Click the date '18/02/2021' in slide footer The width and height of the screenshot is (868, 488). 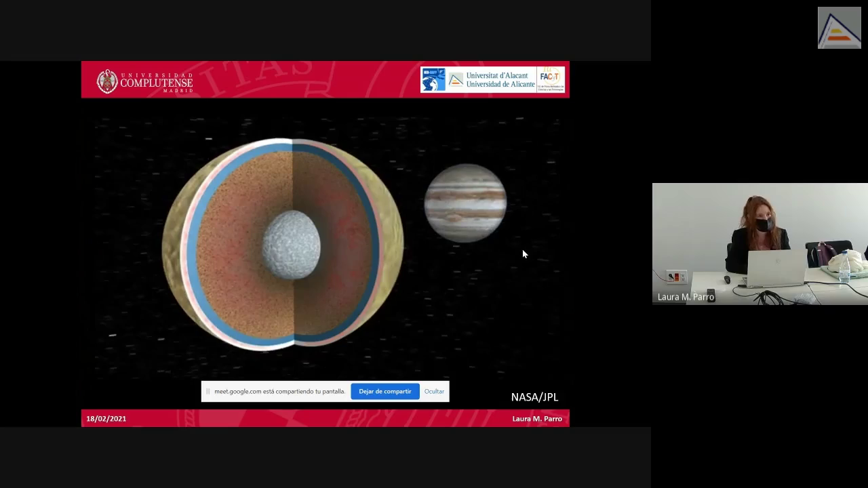coord(106,419)
